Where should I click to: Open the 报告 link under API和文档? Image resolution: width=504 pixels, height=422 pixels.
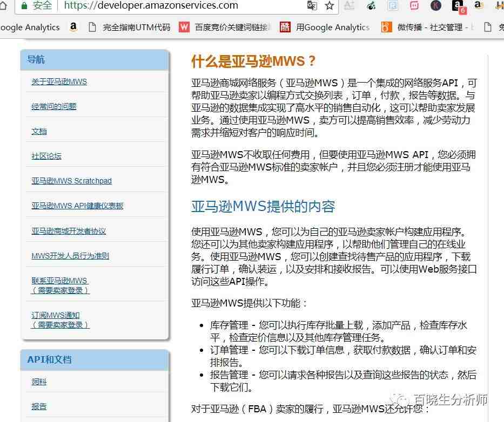39,406
